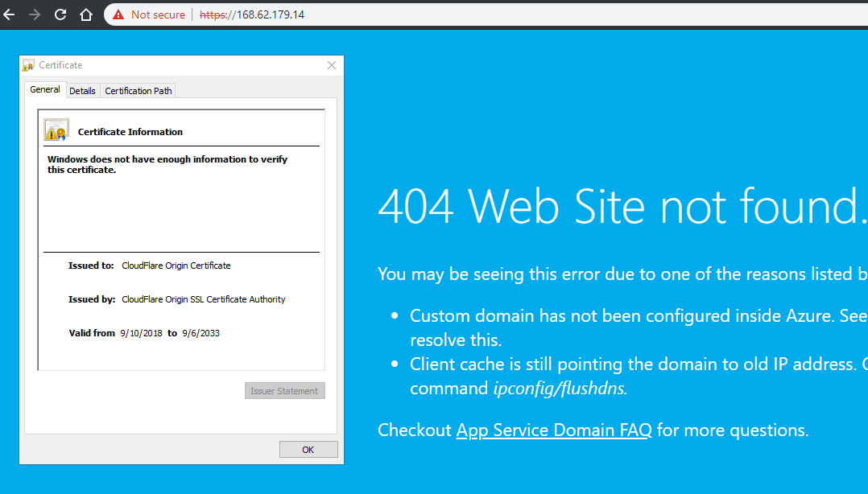Click the struck-through https scheme in the URL
The image size is (868, 494).
[213, 15]
